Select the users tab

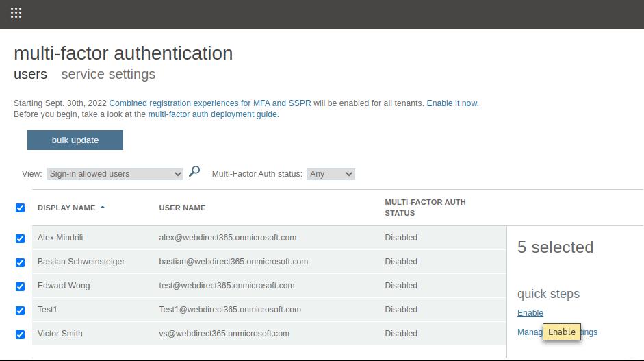[30, 75]
